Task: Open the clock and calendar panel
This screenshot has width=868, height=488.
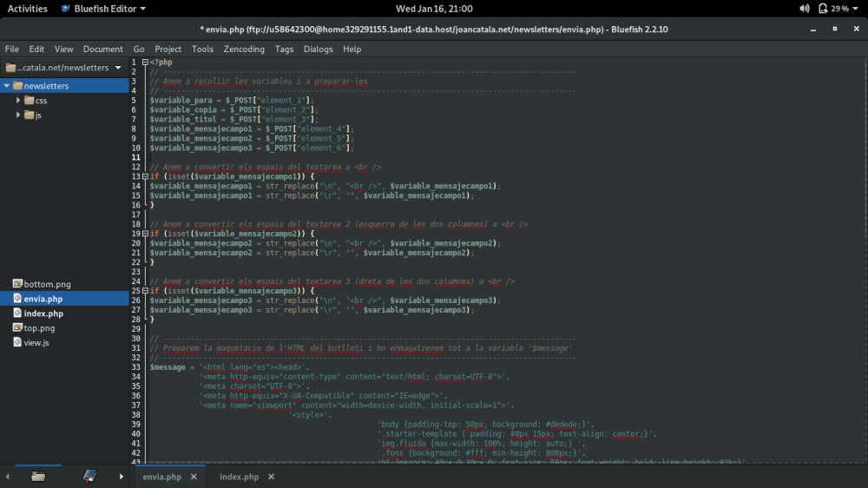Action: coord(434,9)
